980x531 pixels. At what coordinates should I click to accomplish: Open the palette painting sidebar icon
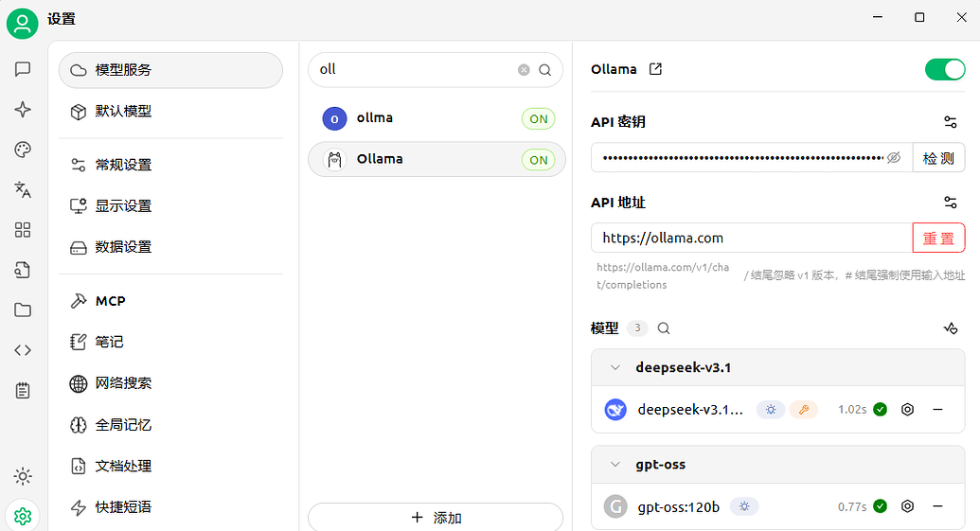(x=23, y=150)
